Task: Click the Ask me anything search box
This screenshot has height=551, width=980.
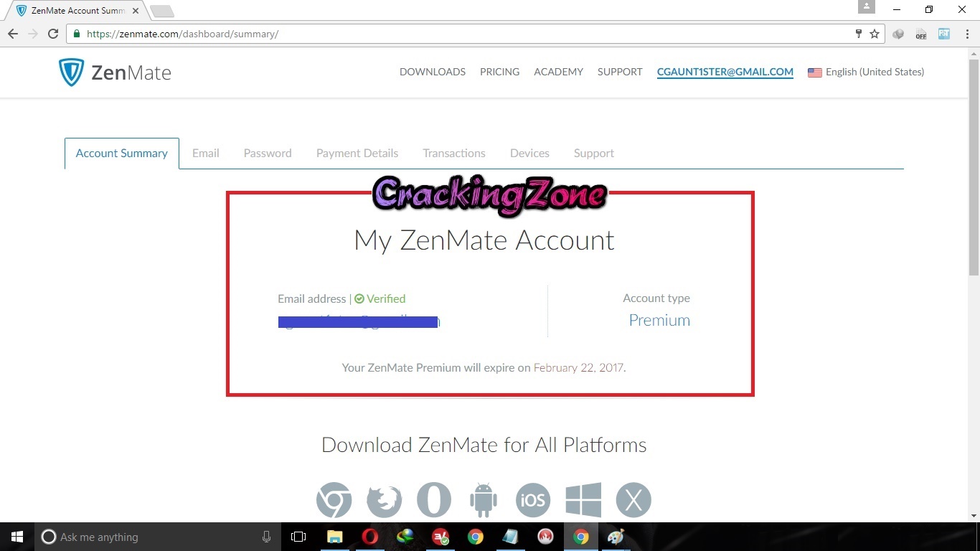Action: pos(158,537)
